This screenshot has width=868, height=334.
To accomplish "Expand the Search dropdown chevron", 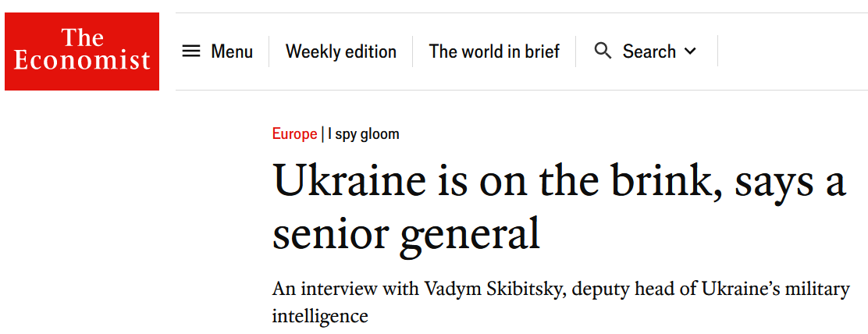I will [x=690, y=52].
